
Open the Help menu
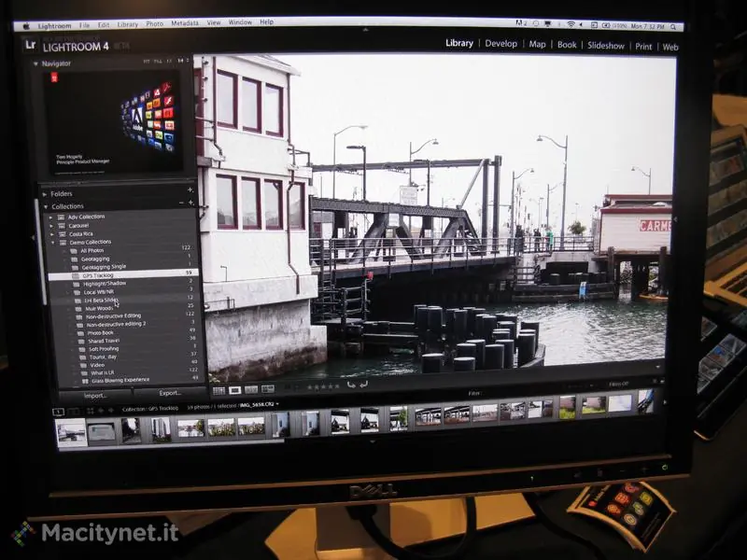267,21
